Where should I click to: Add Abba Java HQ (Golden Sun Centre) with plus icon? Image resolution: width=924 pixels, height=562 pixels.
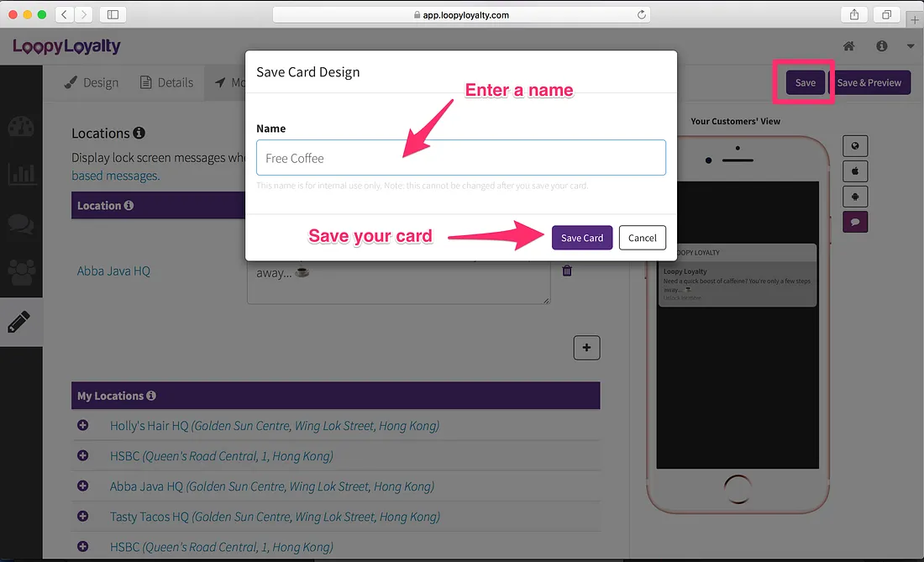83,486
